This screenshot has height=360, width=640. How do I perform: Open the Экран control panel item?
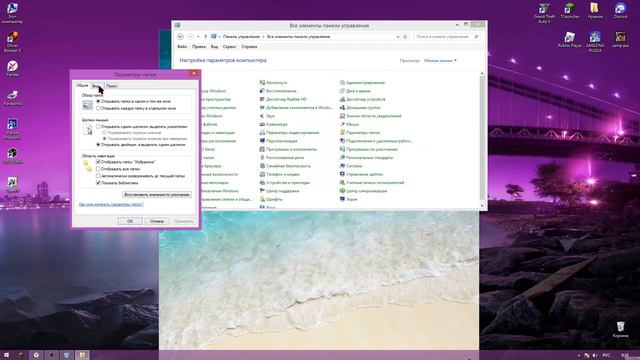[x=349, y=199]
